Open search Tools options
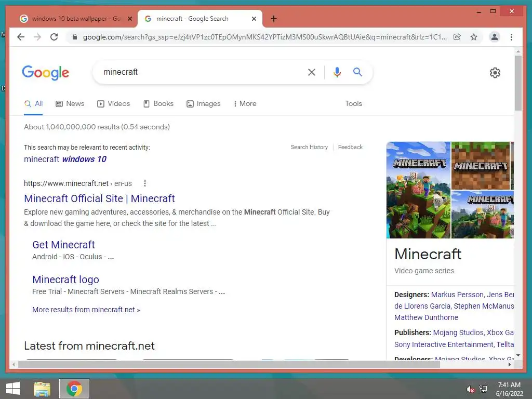Viewport: 532px width, 399px height. coord(353,104)
